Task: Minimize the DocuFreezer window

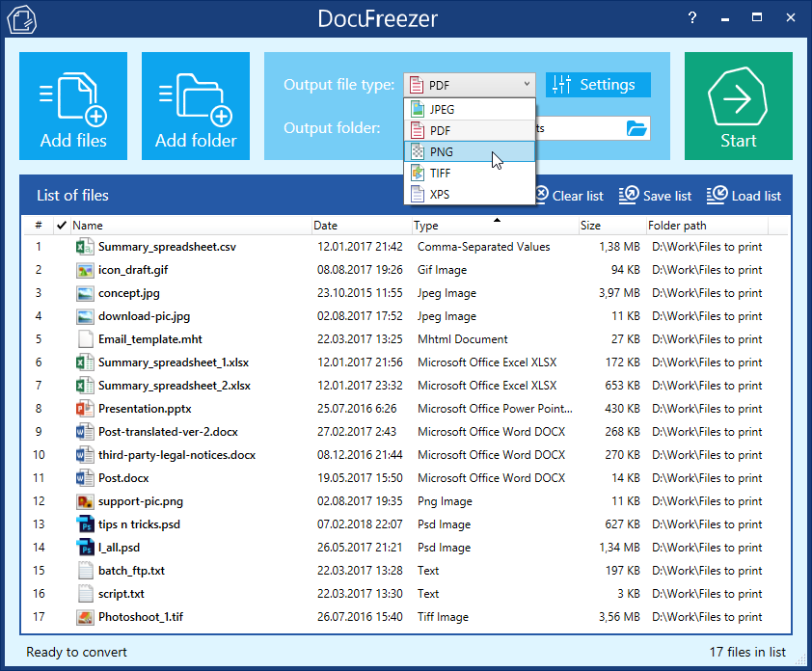Action: pos(725,18)
